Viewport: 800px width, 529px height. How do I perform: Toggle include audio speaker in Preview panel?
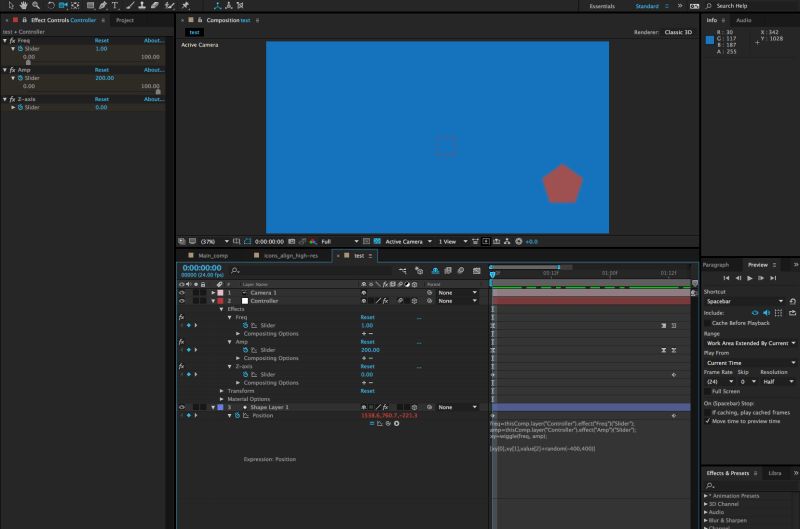pos(766,313)
